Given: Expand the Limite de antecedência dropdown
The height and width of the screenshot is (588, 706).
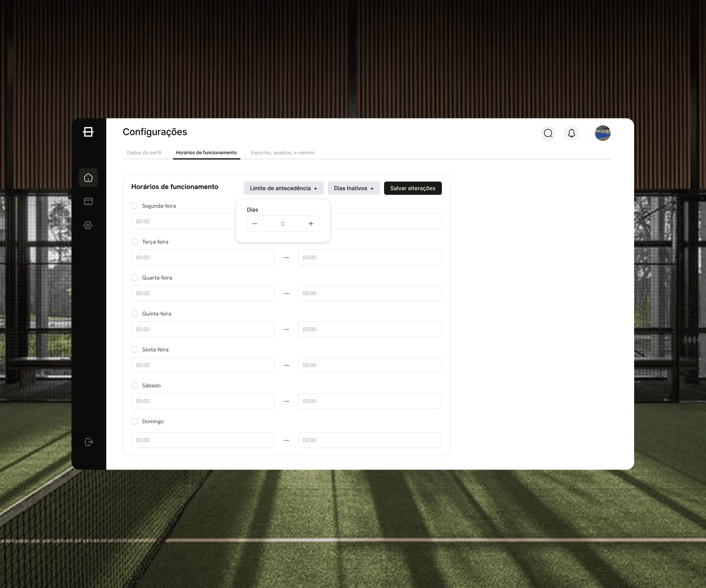Looking at the screenshot, I should pyautogui.click(x=283, y=188).
